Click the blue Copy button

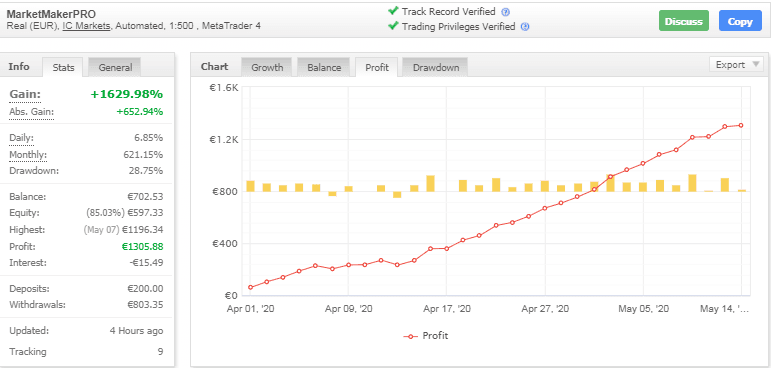(x=740, y=21)
